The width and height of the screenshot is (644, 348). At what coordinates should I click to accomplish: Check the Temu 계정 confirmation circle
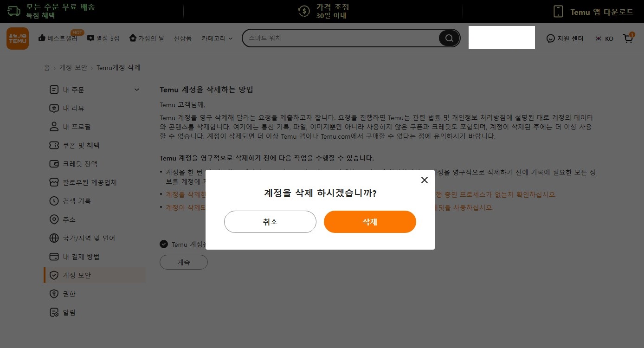[x=164, y=244]
